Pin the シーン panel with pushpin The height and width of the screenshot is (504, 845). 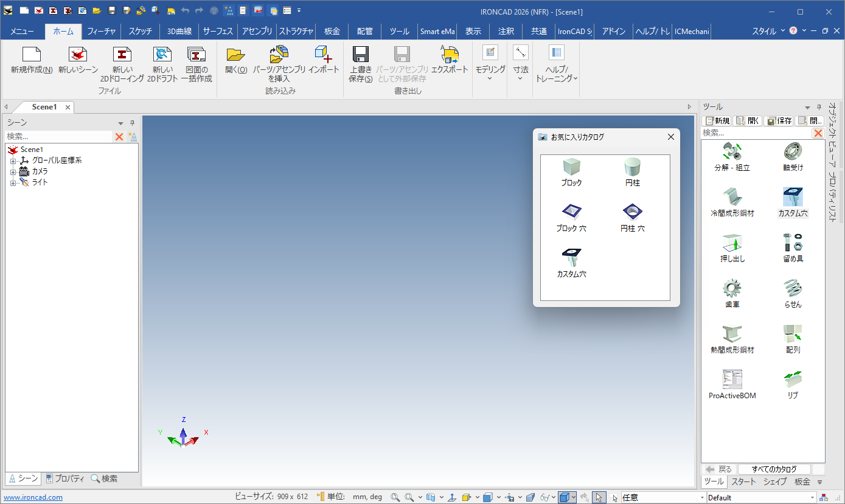pyautogui.click(x=133, y=123)
